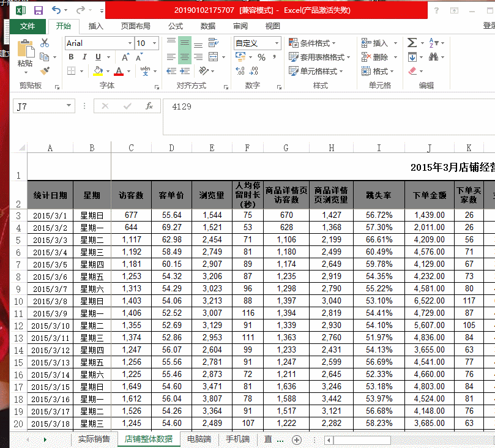Switch to the 插入 ribbon tab
The image size is (495, 448).
[x=95, y=26]
